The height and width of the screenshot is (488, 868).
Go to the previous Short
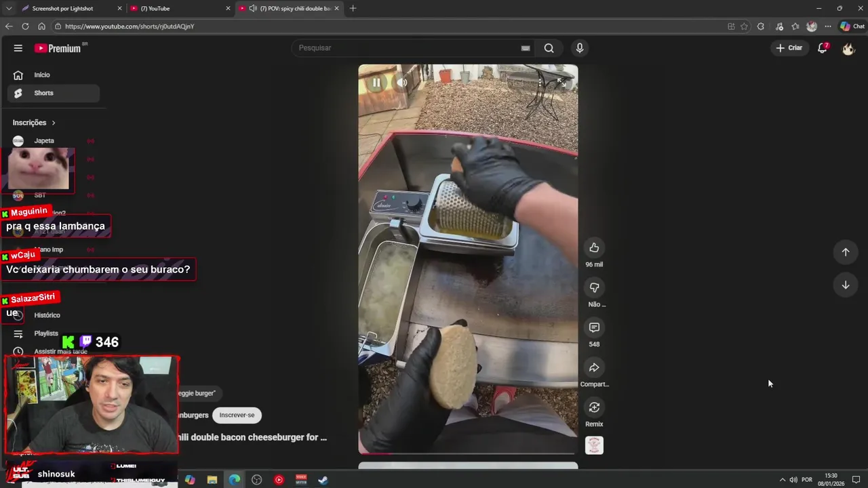click(x=846, y=252)
